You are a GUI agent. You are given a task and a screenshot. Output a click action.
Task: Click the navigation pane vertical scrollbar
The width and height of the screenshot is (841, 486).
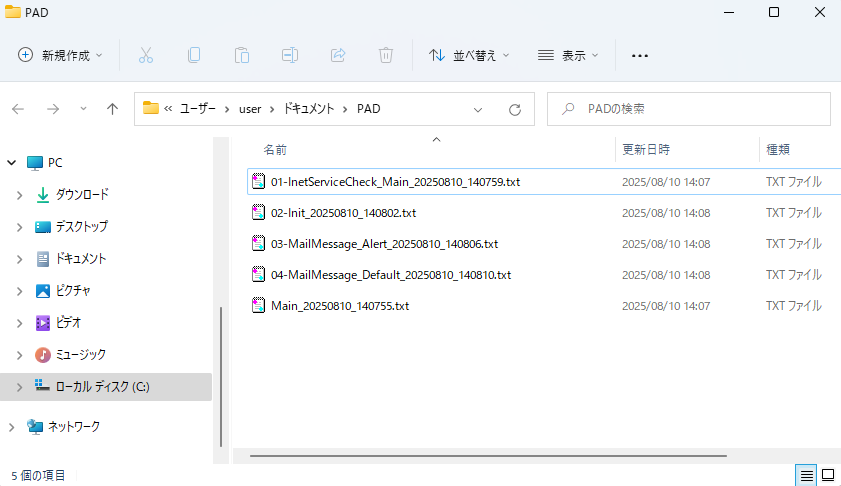coord(221,377)
